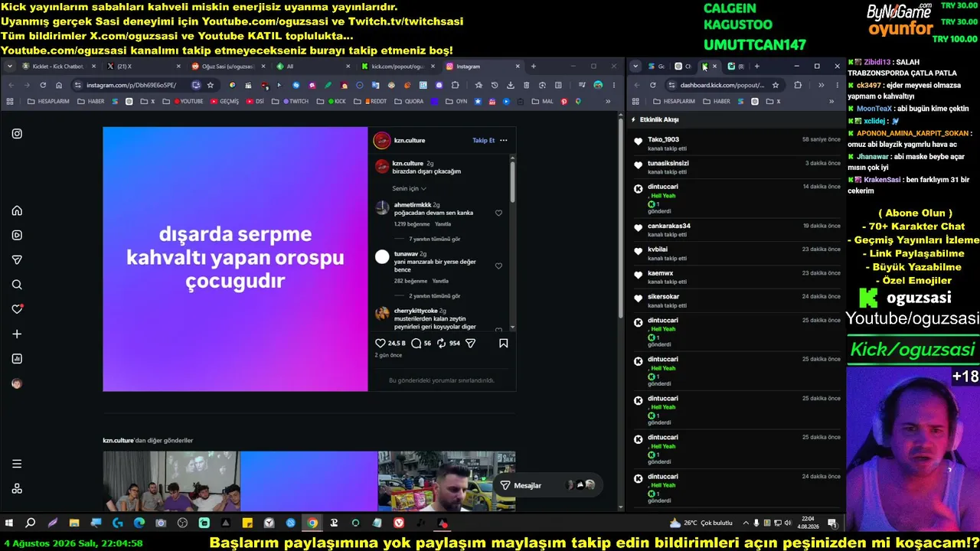Image resolution: width=980 pixels, height=551 pixels.
Task: Open Windows taskbar search
Action: click(x=31, y=523)
